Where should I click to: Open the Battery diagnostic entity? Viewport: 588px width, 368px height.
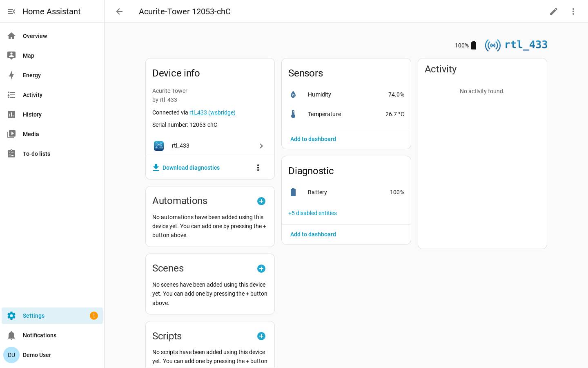[346, 192]
